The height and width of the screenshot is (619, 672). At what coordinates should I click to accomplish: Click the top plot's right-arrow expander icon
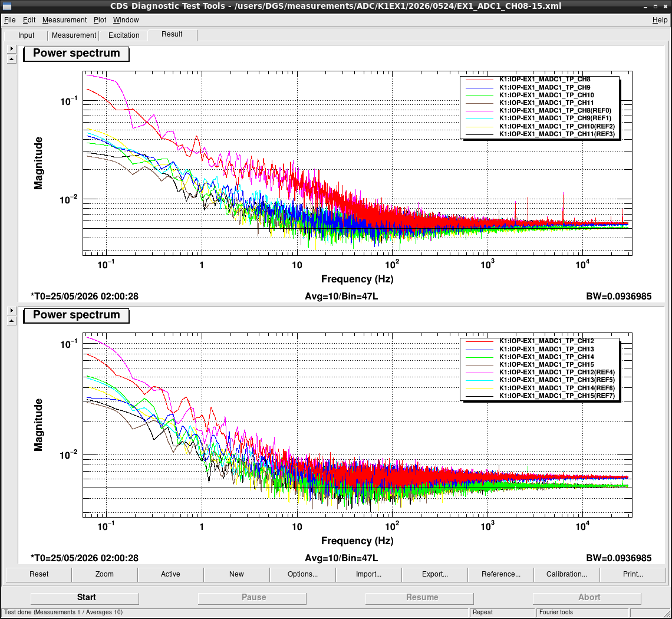coord(12,49)
